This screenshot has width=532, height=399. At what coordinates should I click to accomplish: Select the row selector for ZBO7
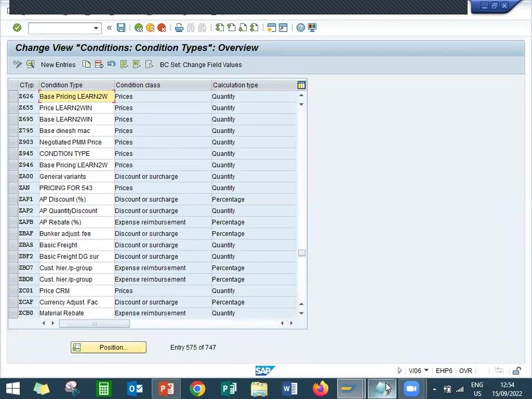pos(13,268)
